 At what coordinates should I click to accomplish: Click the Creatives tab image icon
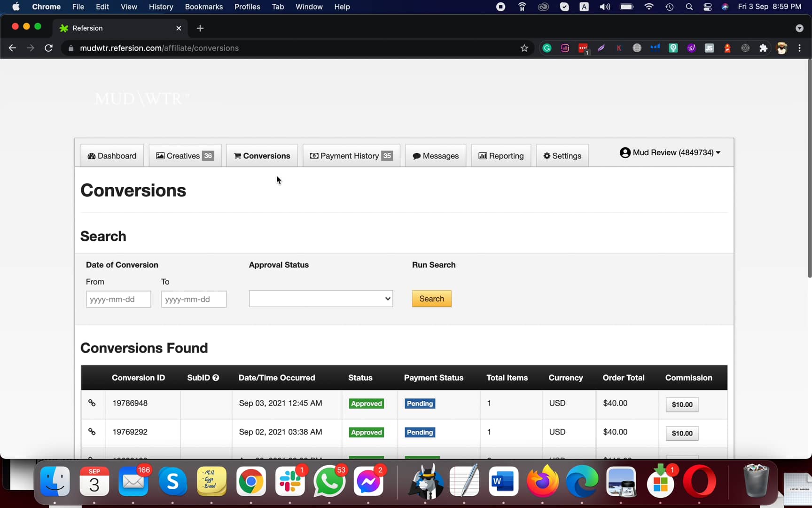click(x=160, y=155)
